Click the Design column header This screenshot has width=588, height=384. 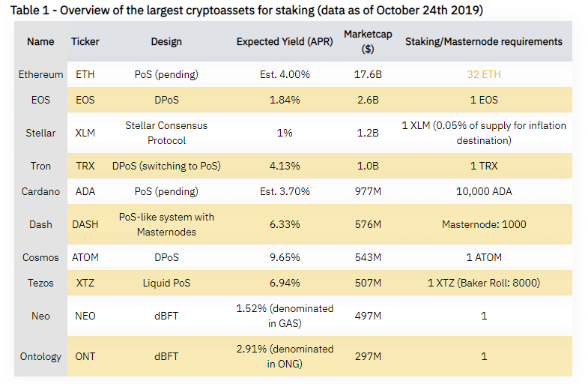point(166,41)
